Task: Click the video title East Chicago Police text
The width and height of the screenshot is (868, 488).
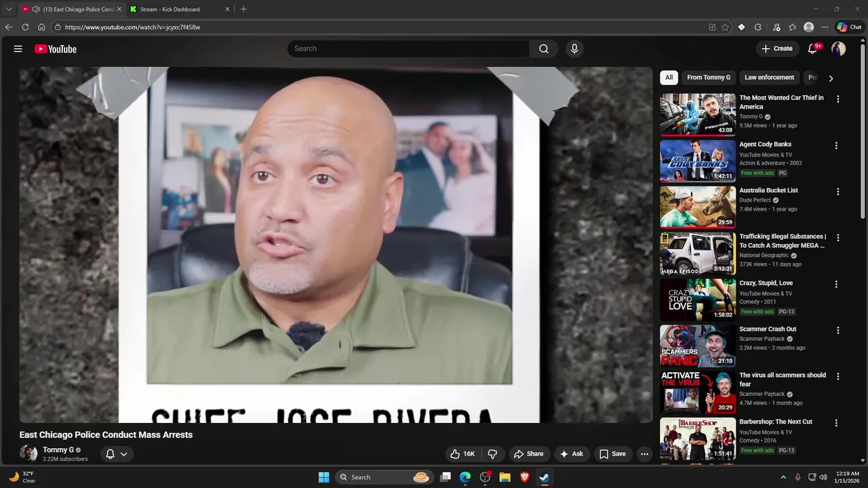Action: click(x=106, y=435)
